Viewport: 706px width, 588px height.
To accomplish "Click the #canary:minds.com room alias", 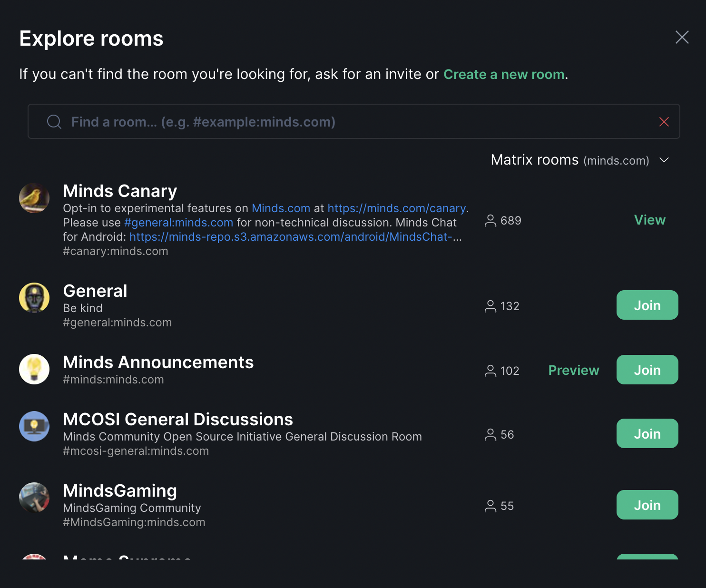I will [x=116, y=251].
